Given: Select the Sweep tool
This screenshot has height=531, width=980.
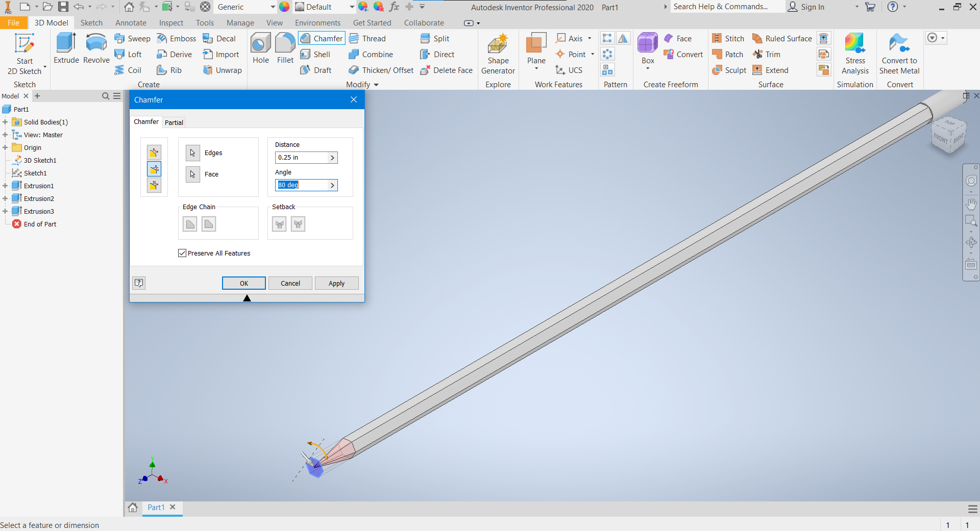Looking at the screenshot, I should pyautogui.click(x=132, y=39).
